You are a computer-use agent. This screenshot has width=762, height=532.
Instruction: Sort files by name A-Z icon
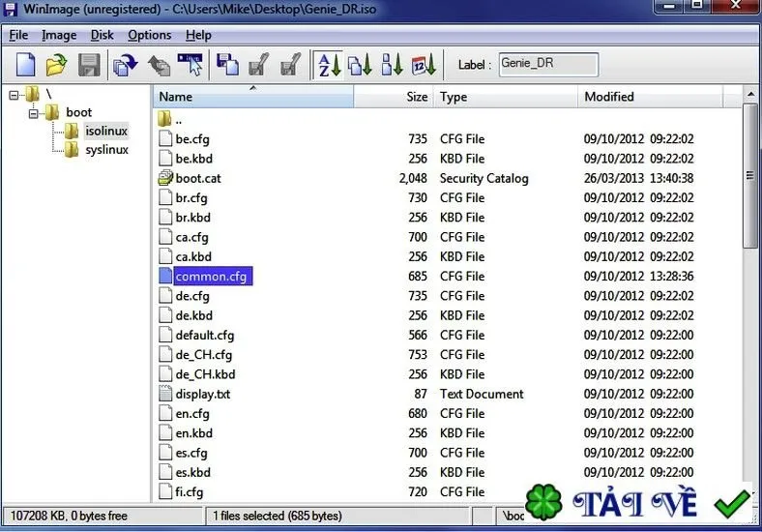[x=329, y=64]
